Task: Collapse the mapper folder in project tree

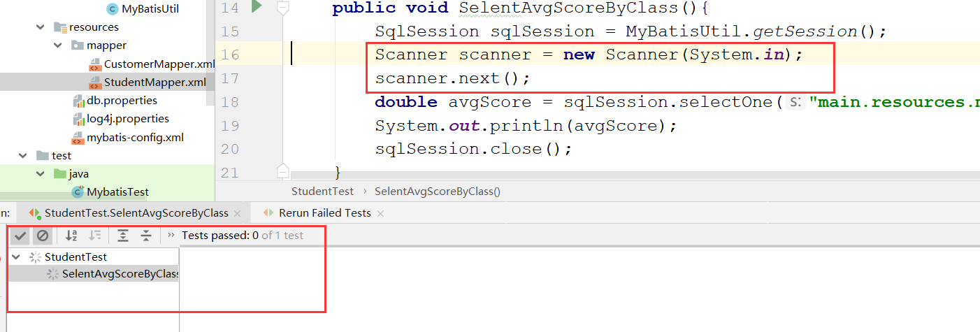Action: point(59,45)
